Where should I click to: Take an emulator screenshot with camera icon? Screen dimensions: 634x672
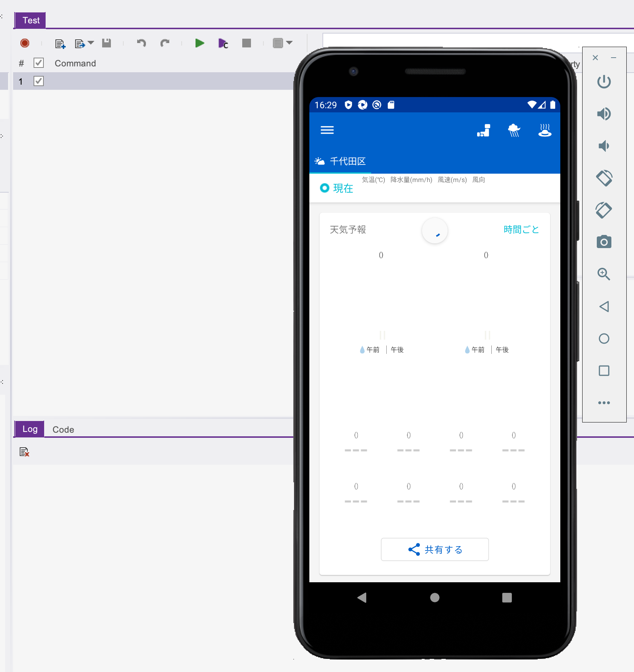(x=604, y=242)
